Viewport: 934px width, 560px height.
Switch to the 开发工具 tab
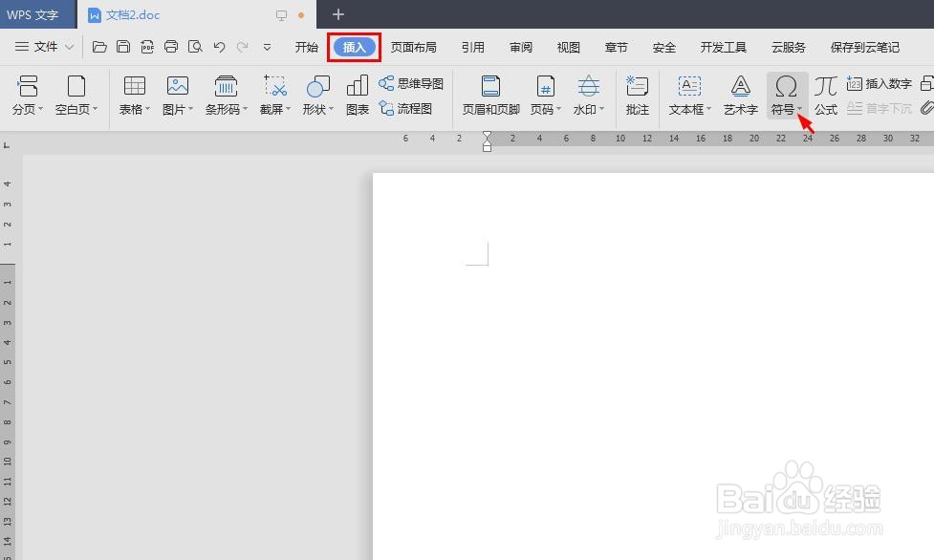point(723,47)
